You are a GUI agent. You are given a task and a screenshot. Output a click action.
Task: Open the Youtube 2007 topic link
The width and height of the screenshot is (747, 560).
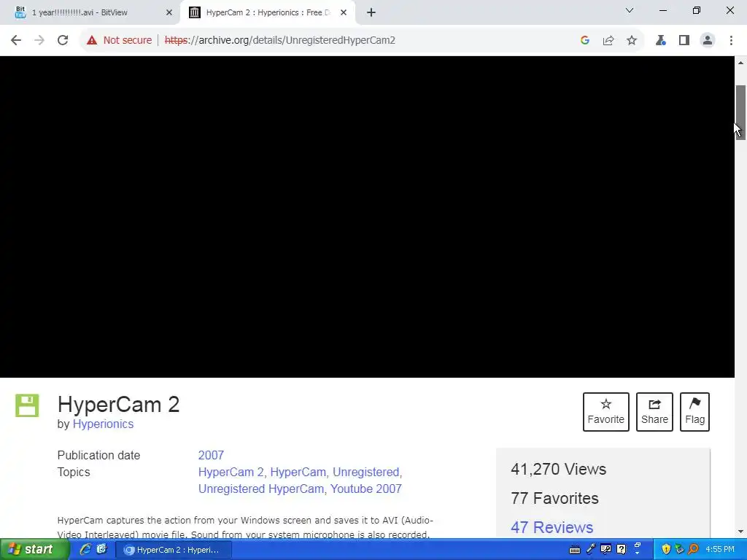coord(366,489)
